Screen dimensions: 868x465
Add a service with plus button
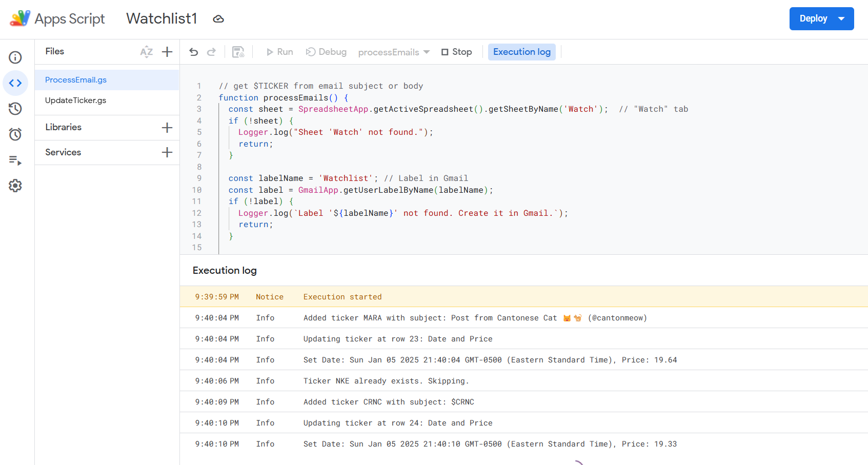(x=167, y=152)
